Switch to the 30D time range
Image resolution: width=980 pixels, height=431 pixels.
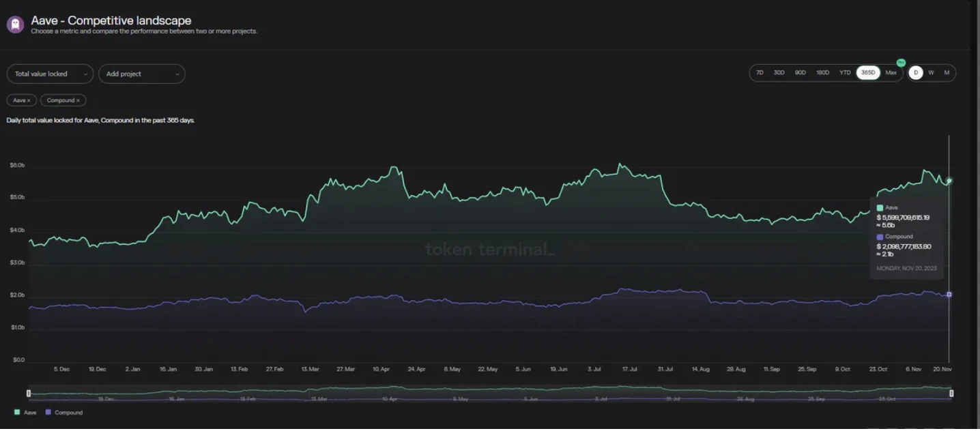coord(779,73)
